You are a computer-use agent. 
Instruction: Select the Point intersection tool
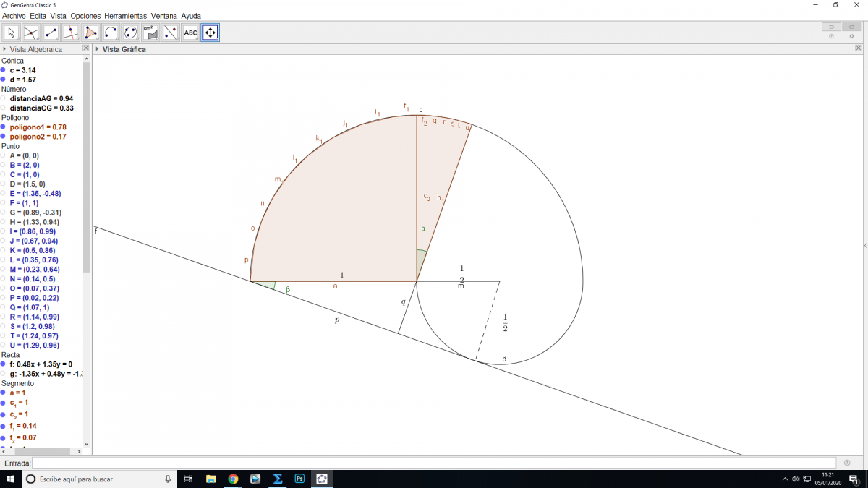point(31,33)
